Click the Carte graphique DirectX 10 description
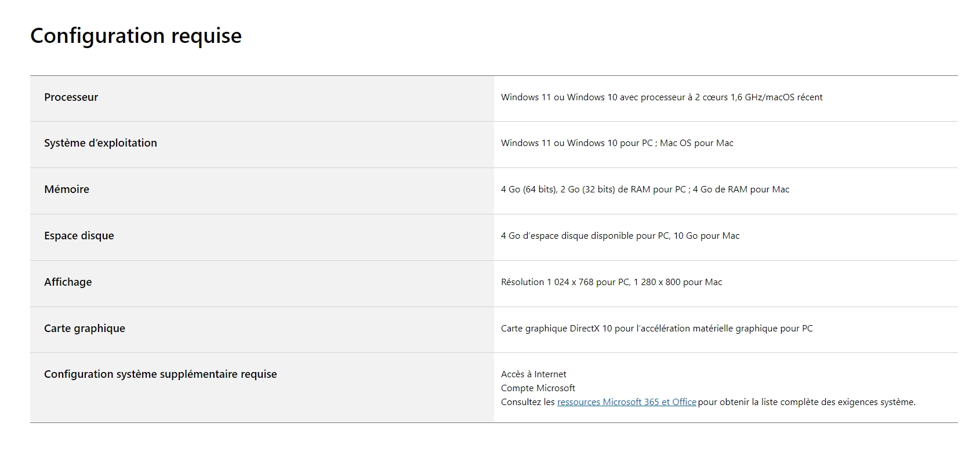This screenshot has width=980, height=463. click(657, 329)
